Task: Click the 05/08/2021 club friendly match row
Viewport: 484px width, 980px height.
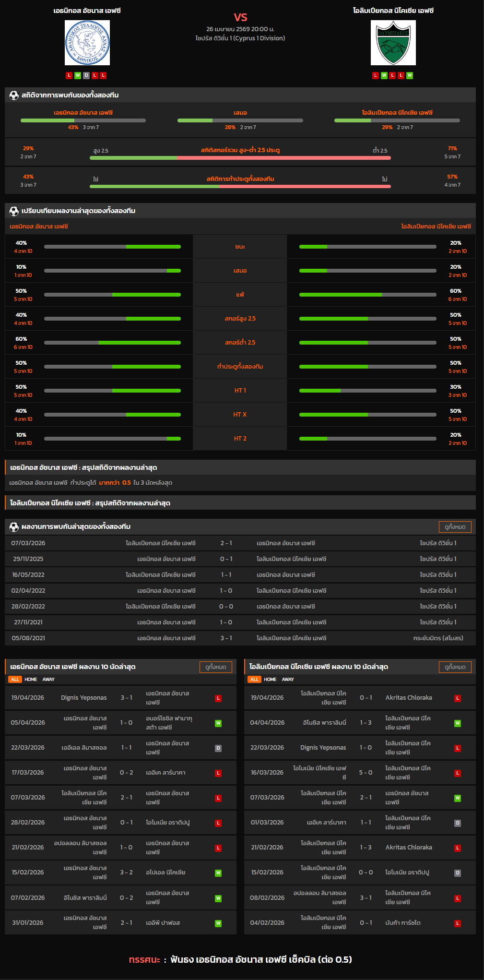Action: click(x=240, y=638)
